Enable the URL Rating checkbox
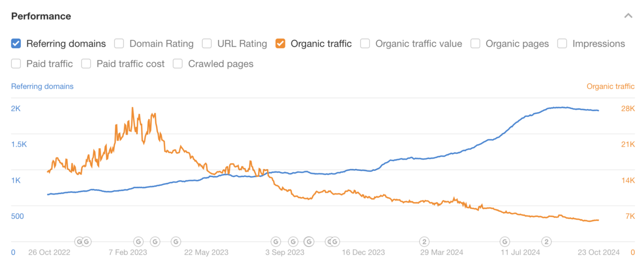The width and height of the screenshot is (644, 266). click(x=207, y=44)
